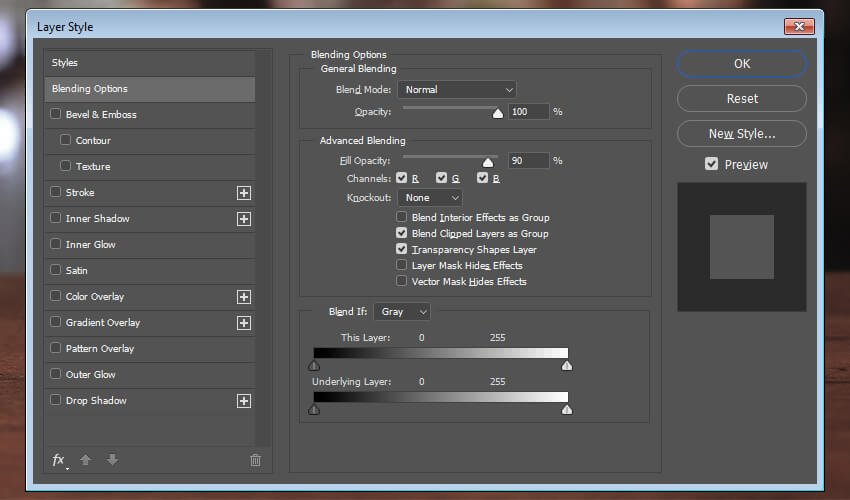The width and height of the screenshot is (850, 500).
Task: Enable the Inner Glow checkbox
Action: click(x=55, y=244)
